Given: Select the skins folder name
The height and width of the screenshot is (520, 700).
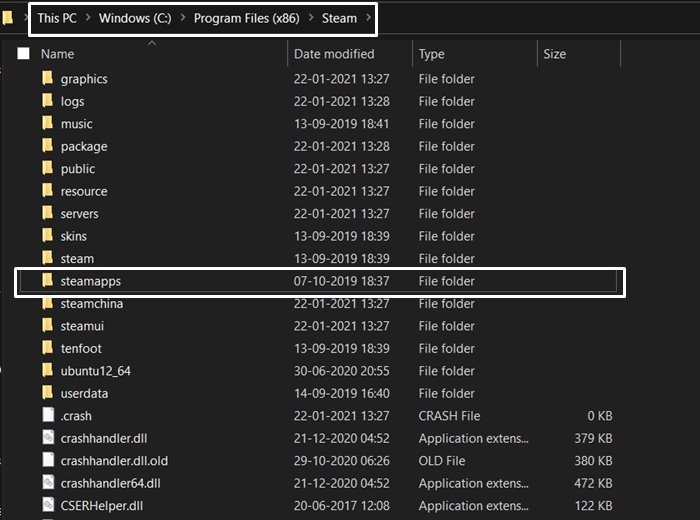Looking at the screenshot, I should click(x=74, y=236).
